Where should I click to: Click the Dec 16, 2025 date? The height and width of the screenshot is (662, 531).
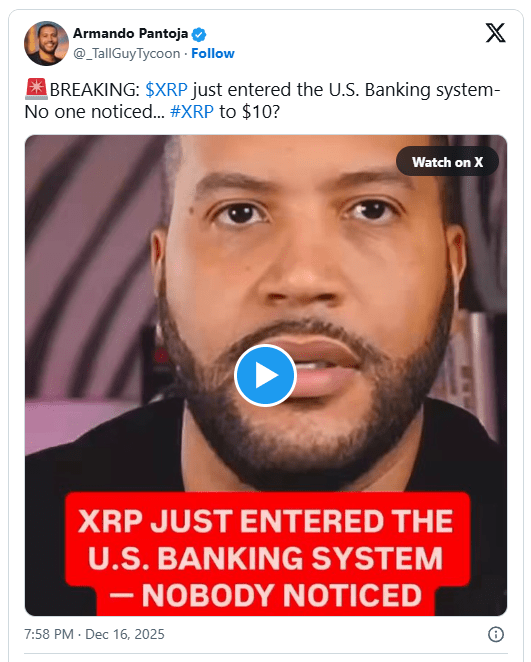125,634
